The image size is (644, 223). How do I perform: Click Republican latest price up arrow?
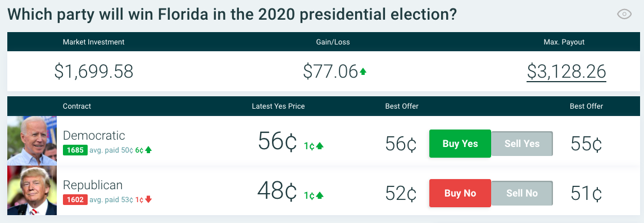pyautogui.click(x=320, y=195)
